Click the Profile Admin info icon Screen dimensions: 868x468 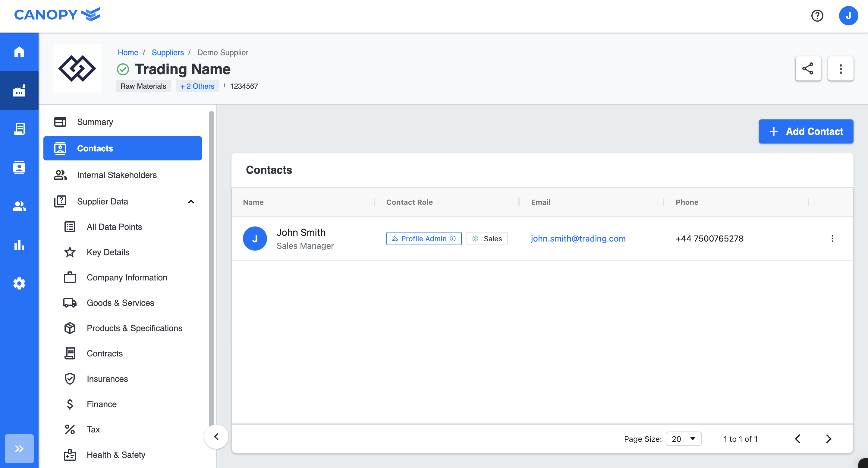pyautogui.click(x=452, y=239)
